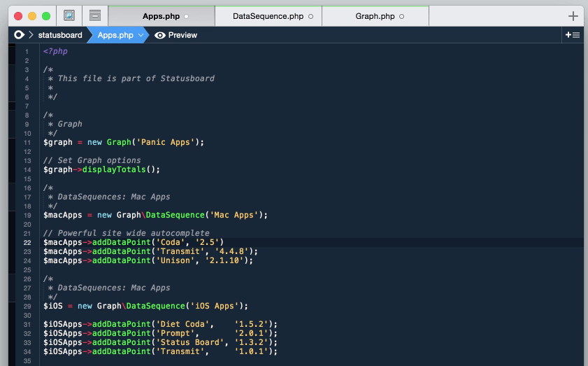Expand the Apps.php path dropdown chevron
The image size is (588, 366).
141,35
